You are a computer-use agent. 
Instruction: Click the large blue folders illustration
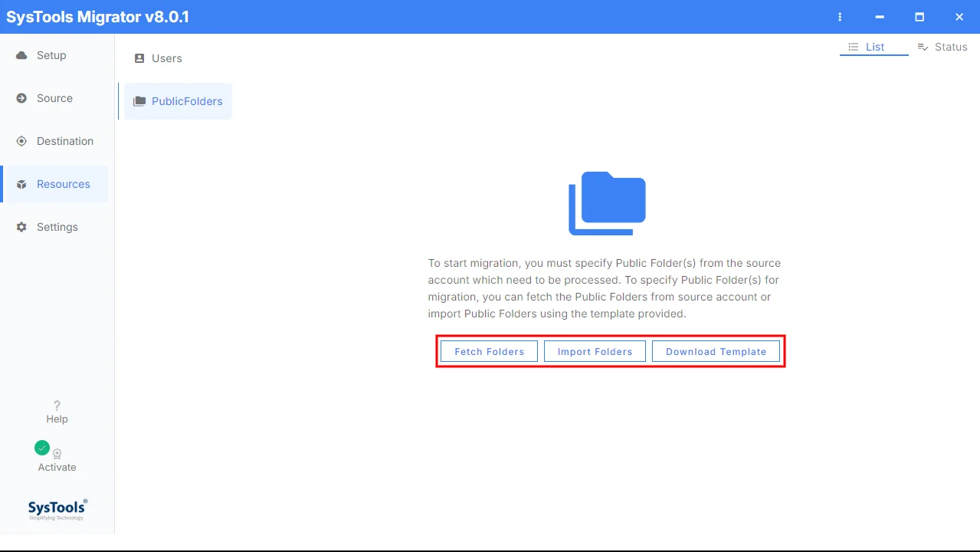(x=607, y=203)
